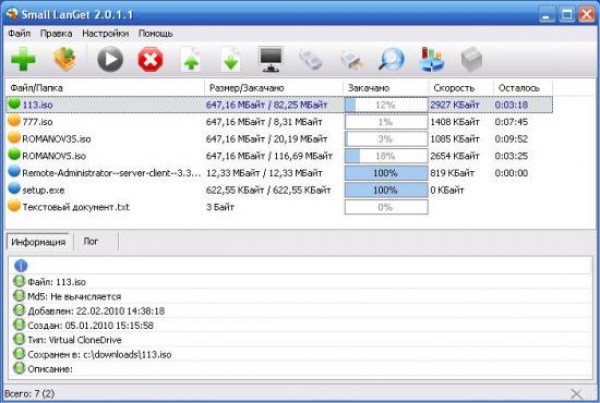The height and width of the screenshot is (403, 600).
Task: Click orange status ball of ROMANOV35.iso
Action: (14, 138)
